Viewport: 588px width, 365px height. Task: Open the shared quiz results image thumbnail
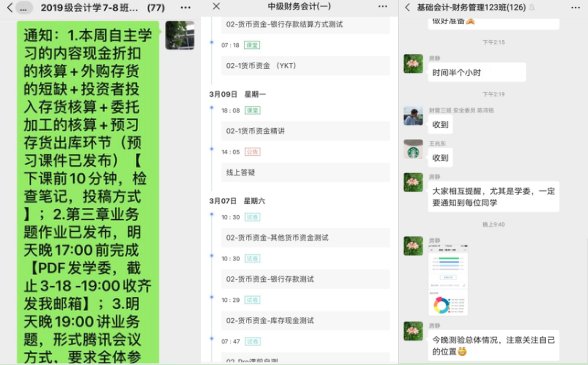tap(448, 280)
